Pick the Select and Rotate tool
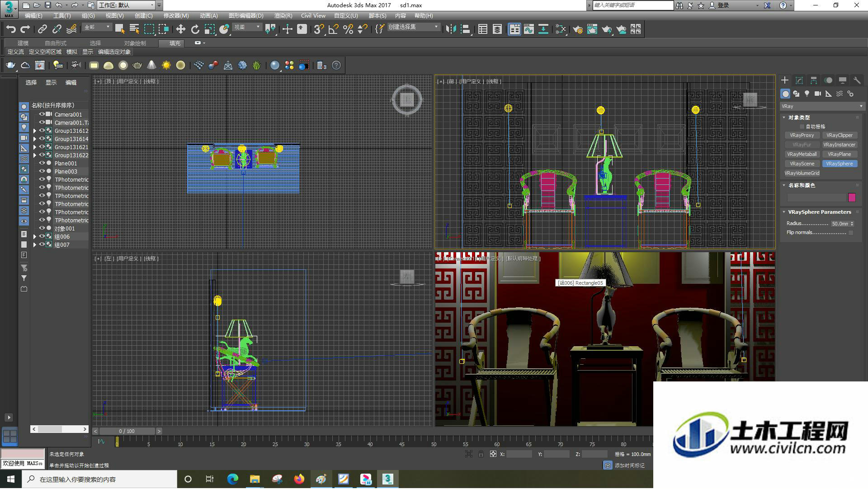The height and width of the screenshot is (489, 868). click(x=195, y=29)
